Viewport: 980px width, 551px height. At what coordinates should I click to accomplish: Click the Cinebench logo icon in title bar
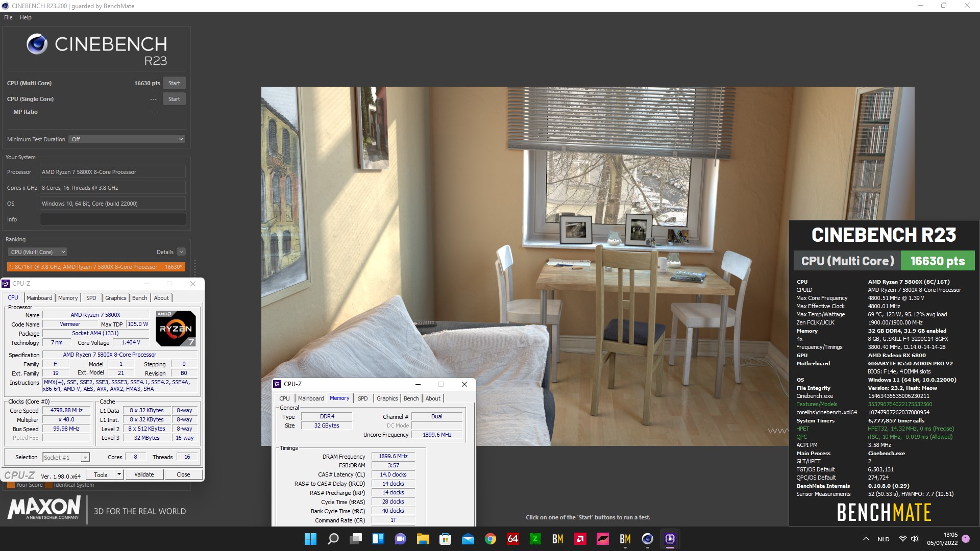6,6
